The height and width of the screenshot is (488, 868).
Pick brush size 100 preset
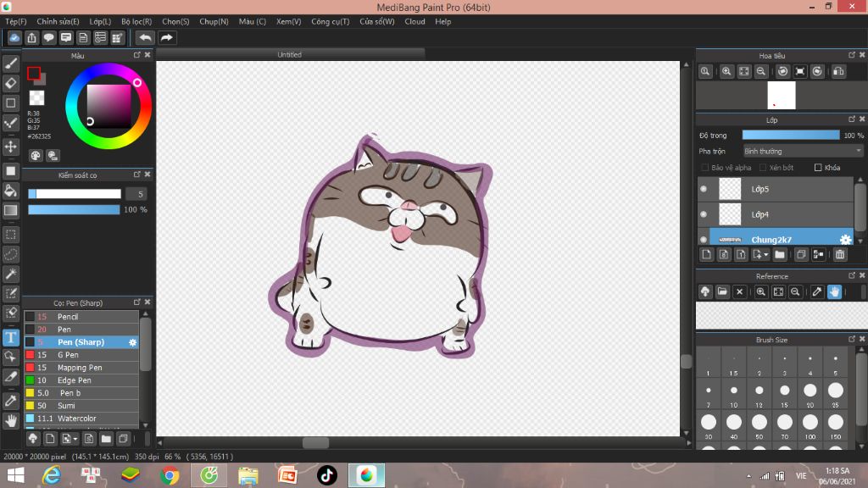(x=810, y=425)
